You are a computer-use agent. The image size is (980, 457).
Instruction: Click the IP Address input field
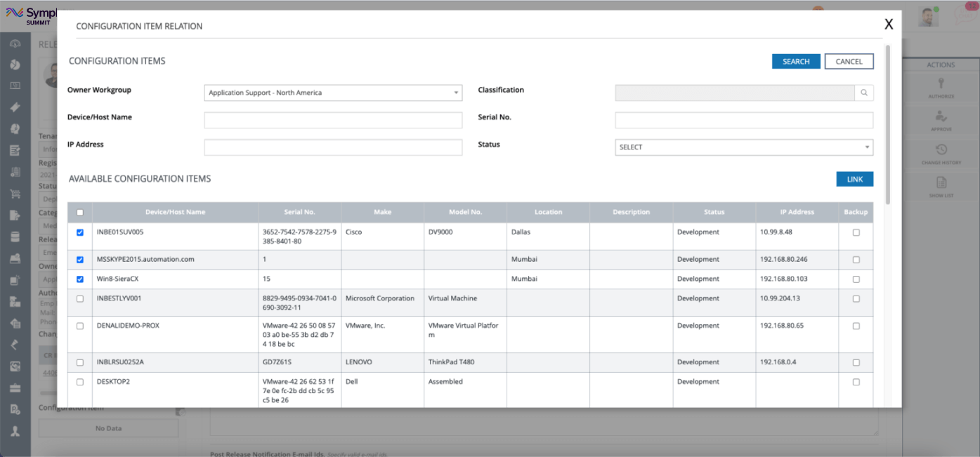[333, 147]
